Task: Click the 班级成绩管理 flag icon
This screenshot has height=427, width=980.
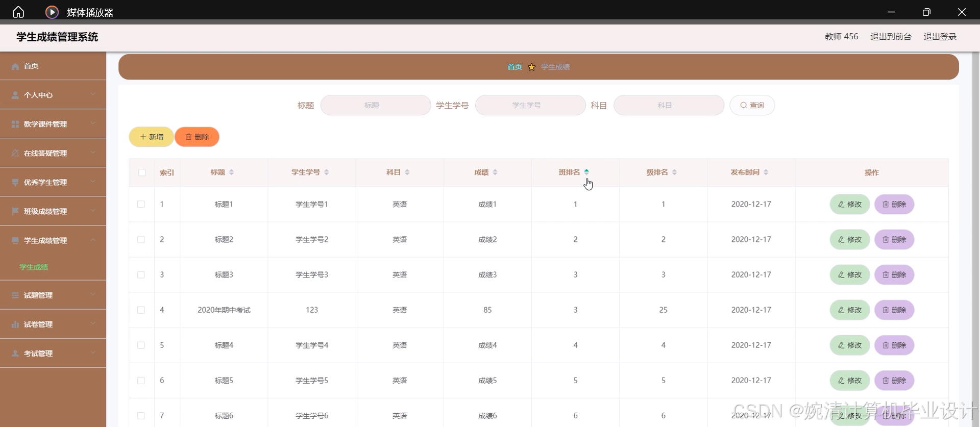Action: pyautogui.click(x=15, y=212)
